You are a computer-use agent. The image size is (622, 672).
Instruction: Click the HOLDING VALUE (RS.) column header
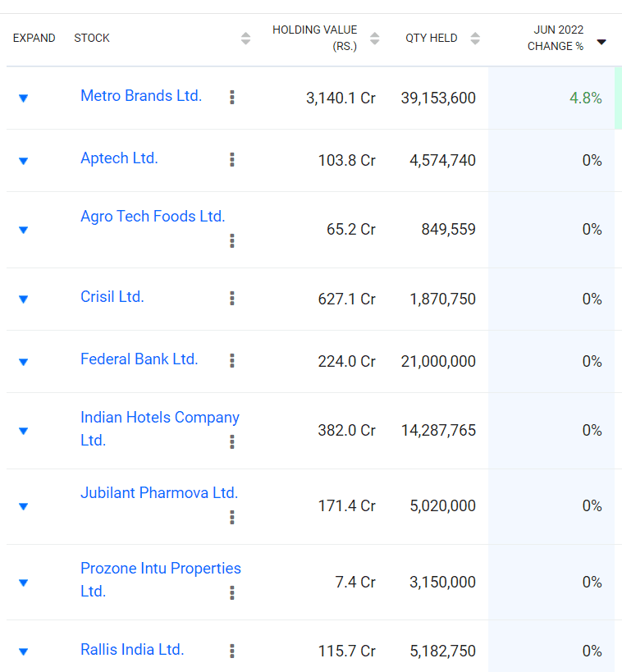tap(314, 38)
